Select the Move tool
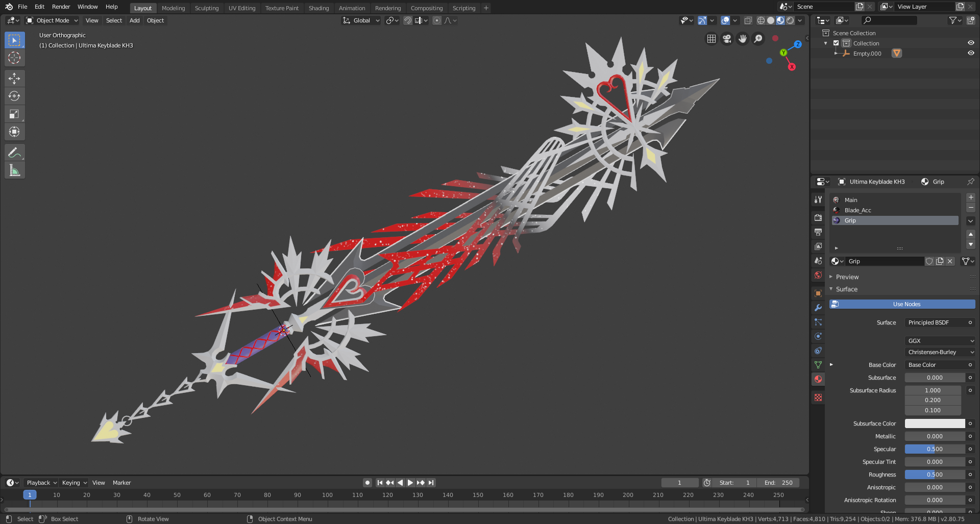The image size is (980, 524). coord(14,79)
